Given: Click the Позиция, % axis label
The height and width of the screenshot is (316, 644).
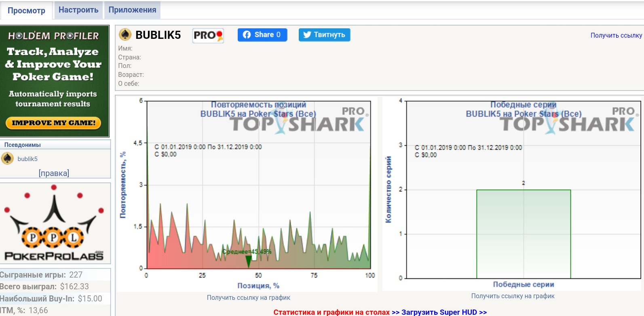Looking at the screenshot, I should [258, 286].
